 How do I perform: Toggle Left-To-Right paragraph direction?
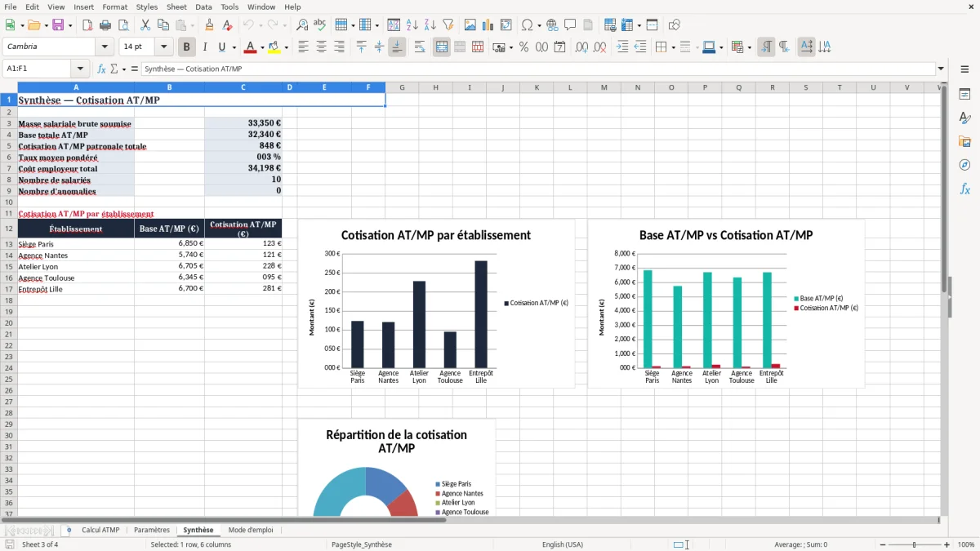click(x=766, y=47)
